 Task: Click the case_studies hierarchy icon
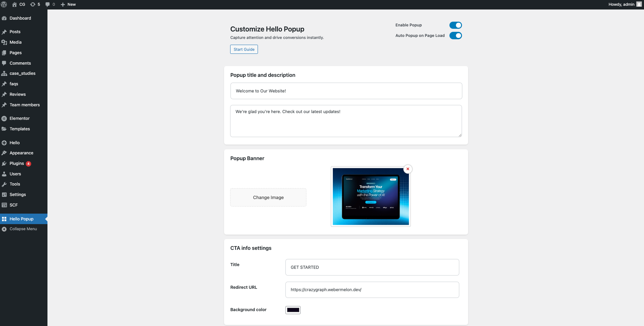click(4, 73)
